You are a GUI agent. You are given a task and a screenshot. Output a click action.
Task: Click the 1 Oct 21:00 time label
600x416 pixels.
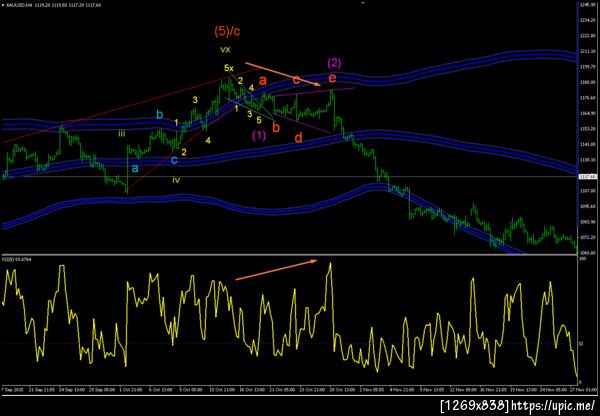[x=131, y=389]
